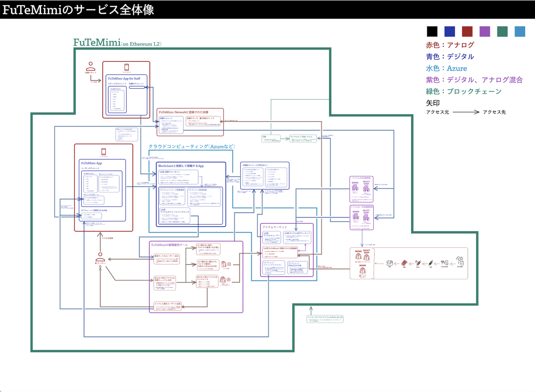The image size is (535, 392).
Task: Select the アイテムマーケット box title
Action: tap(274, 227)
